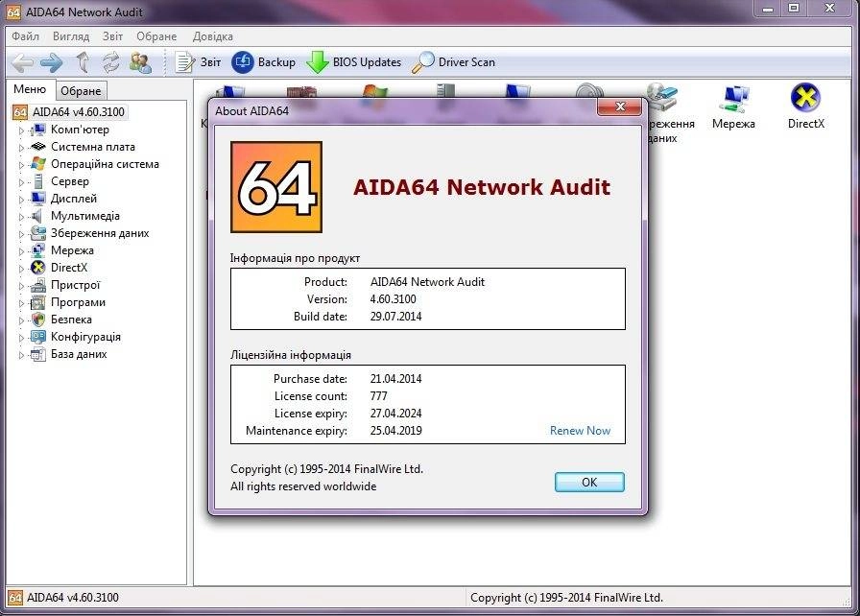Select the AIDA64 v4.60.3100 root node
The image size is (860, 616).
point(79,112)
